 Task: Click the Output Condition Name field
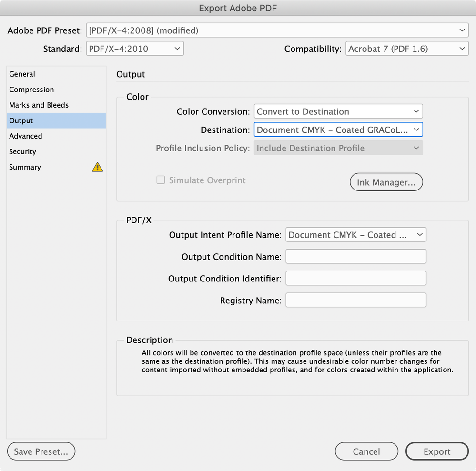click(356, 256)
